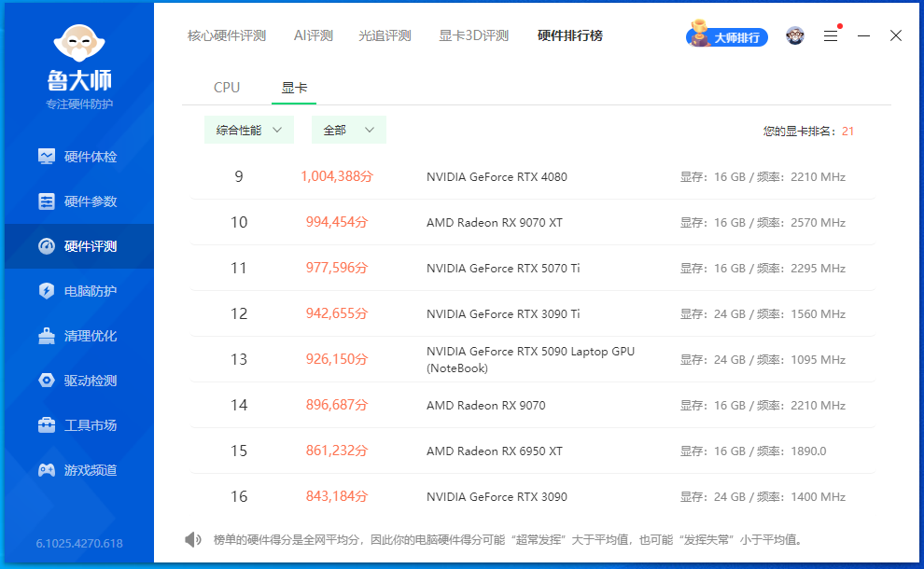The width and height of the screenshot is (924, 569).
Task: Open 电脑防护 sidebar label
Action: coord(91,291)
